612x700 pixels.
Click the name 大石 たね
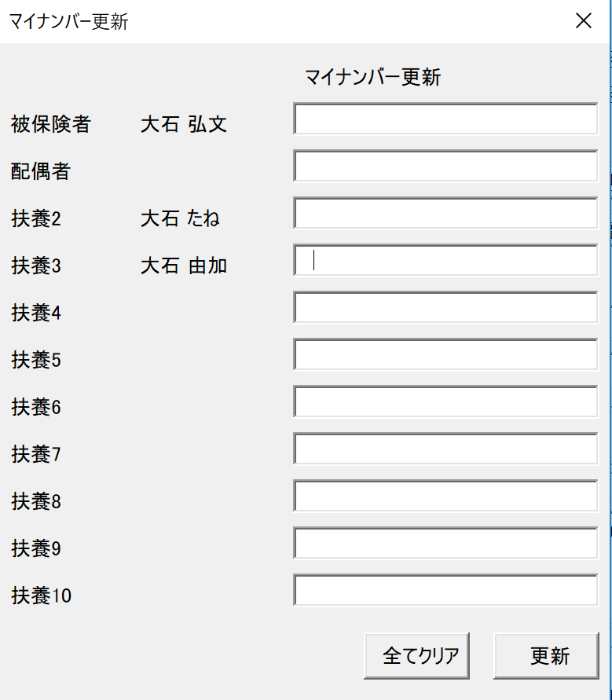click(181, 218)
